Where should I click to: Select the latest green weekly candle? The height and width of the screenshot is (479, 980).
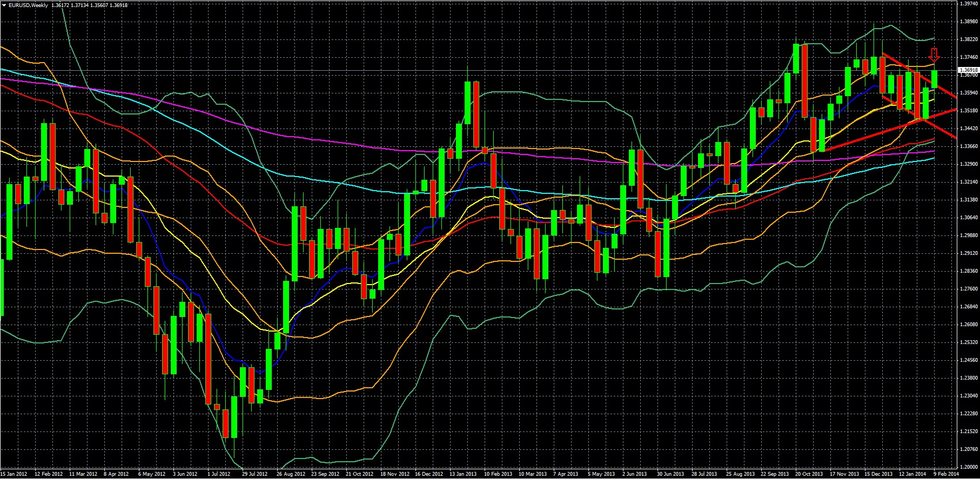tap(934, 79)
